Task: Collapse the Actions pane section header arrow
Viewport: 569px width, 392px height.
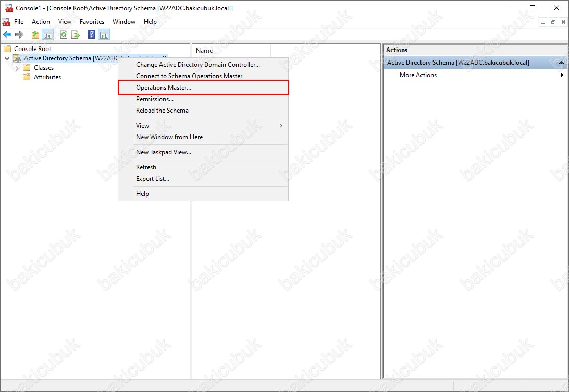Action: coord(561,63)
